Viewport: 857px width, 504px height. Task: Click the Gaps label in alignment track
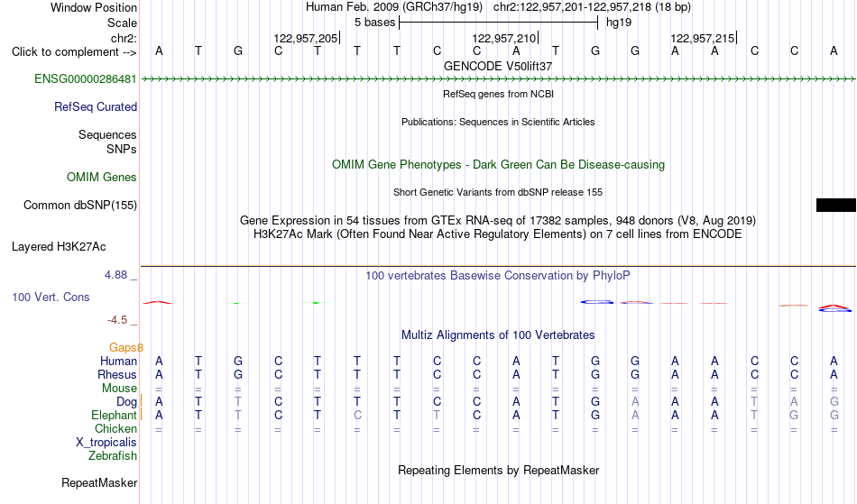(125, 347)
